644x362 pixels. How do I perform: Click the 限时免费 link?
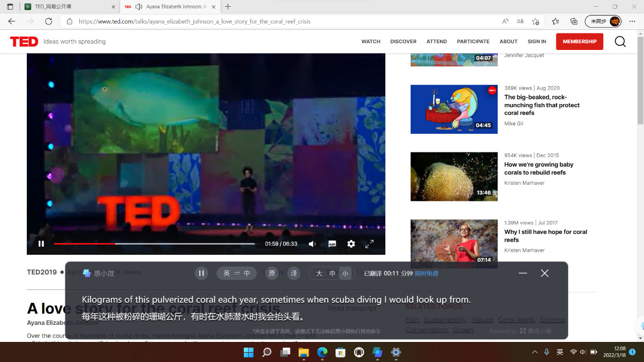(x=427, y=273)
